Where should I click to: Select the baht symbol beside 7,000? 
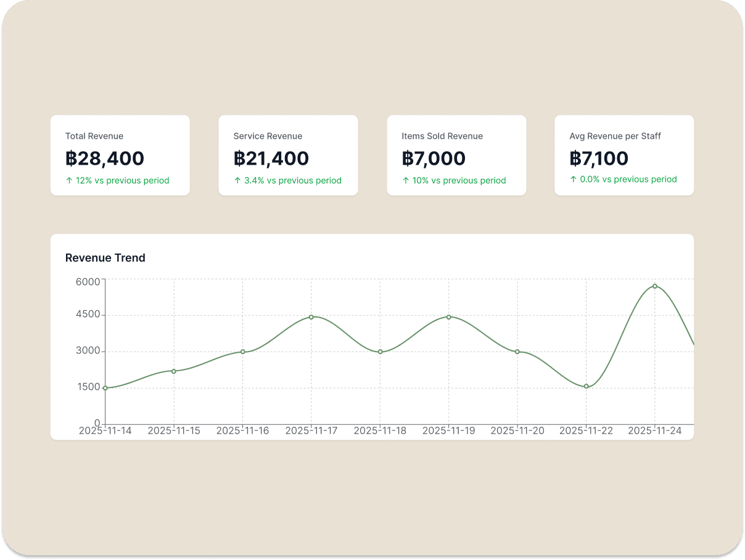(408, 158)
